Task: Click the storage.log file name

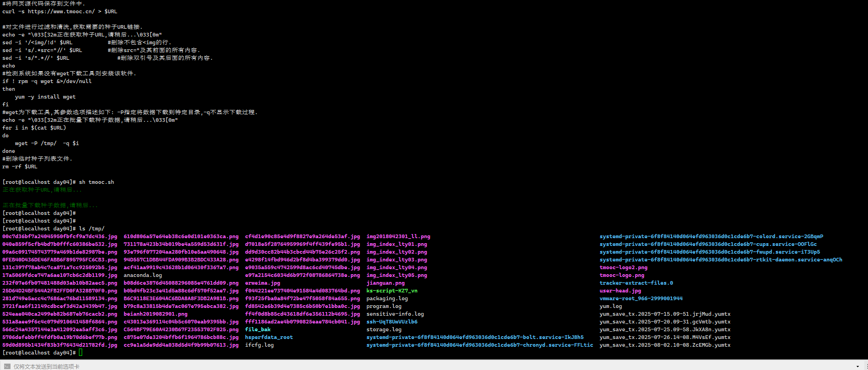Action: 384,329
